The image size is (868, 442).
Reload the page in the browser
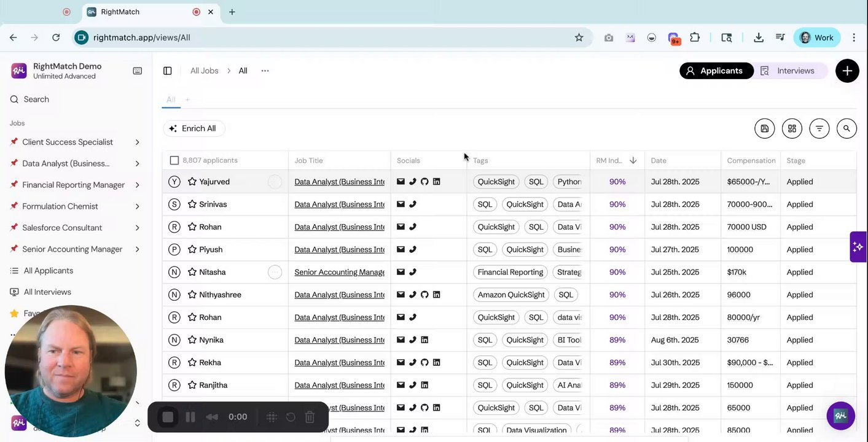tap(56, 37)
